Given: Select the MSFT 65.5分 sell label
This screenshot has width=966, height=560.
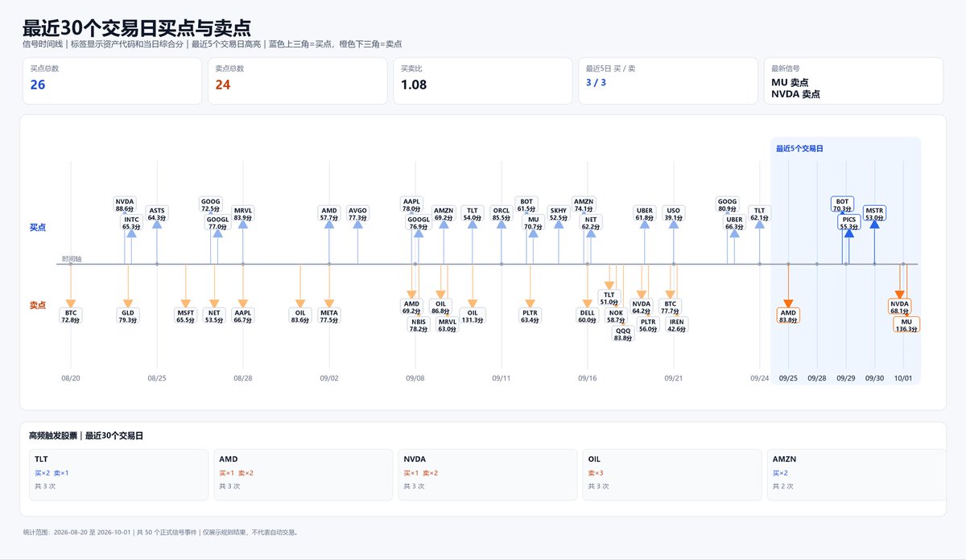Looking at the screenshot, I should pos(186,315).
